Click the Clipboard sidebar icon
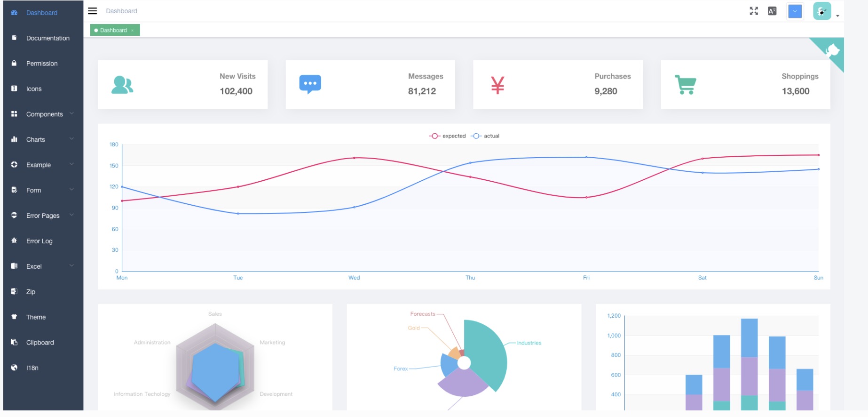 (14, 342)
